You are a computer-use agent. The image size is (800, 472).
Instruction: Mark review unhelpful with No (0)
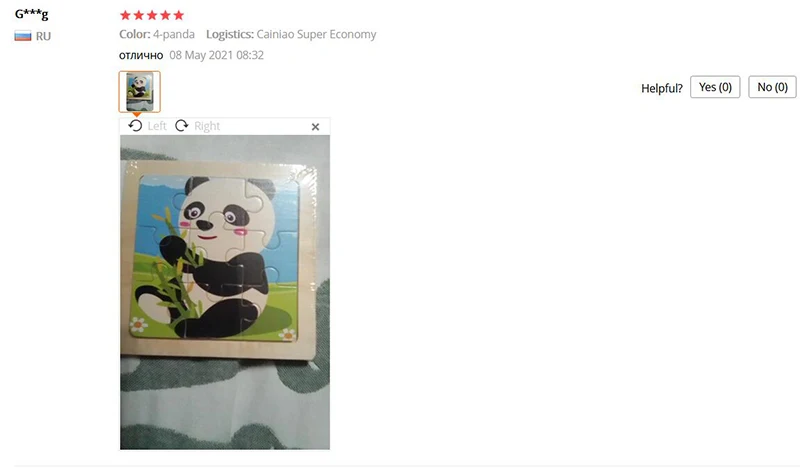[x=772, y=87]
